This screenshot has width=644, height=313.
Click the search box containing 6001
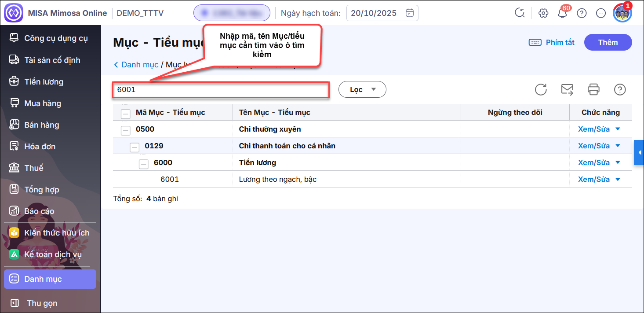click(x=221, y=89)
